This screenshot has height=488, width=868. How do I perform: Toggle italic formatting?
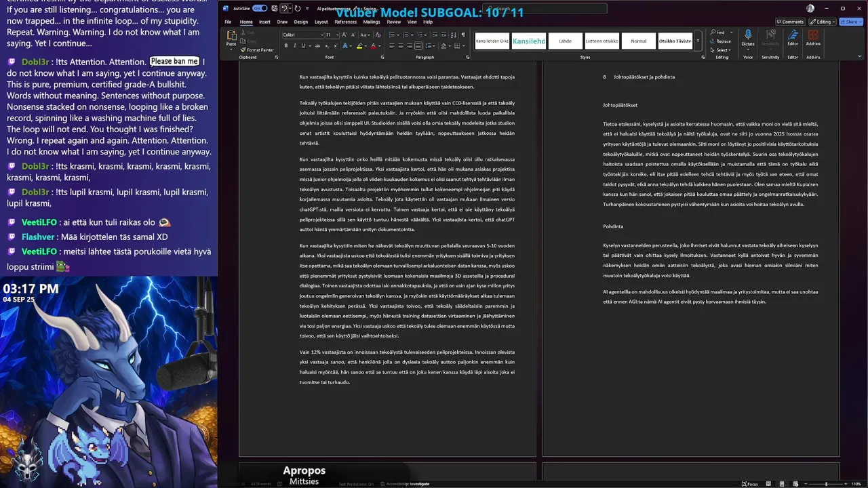pos(295,46)
